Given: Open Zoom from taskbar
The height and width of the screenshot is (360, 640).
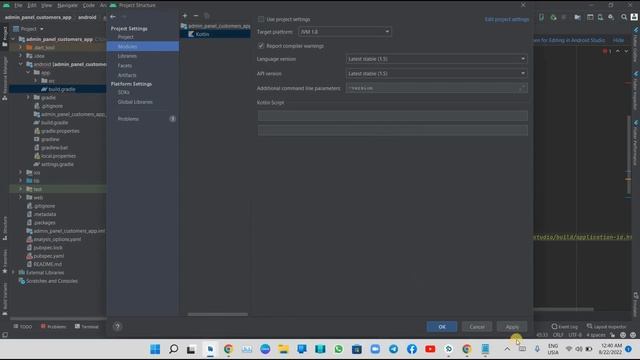Looking at the screenshot, I should click(375, 349).
